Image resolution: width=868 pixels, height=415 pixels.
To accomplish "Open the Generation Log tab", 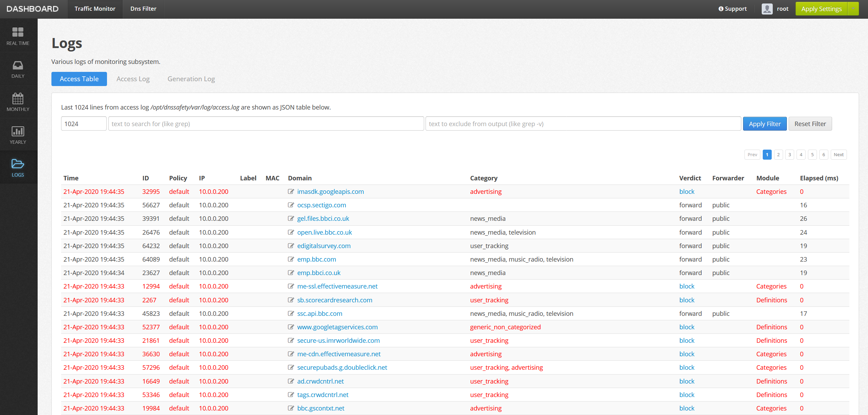I will [x=191, y=79].
